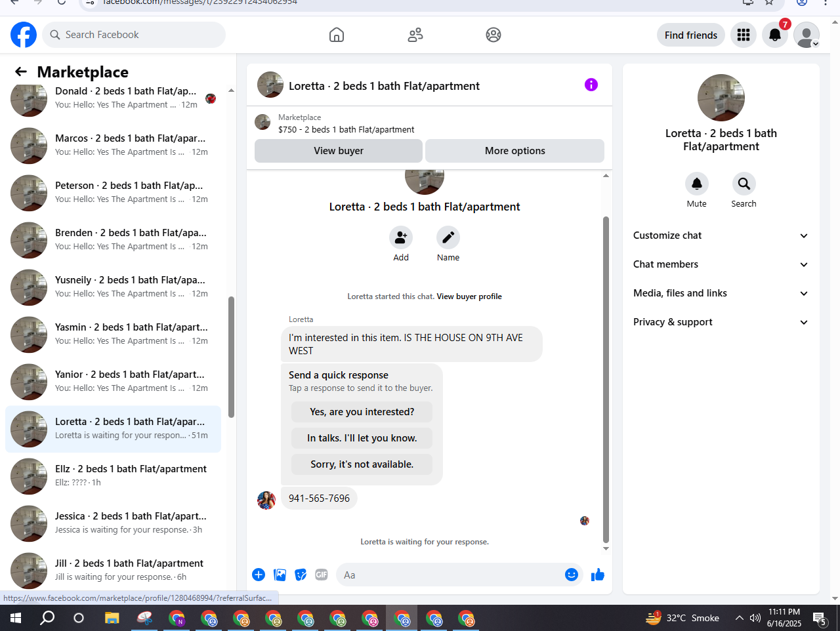The image size is (840, 631).
Task: Send quick response Sorry, it's not available.
Action: (362, 464)
